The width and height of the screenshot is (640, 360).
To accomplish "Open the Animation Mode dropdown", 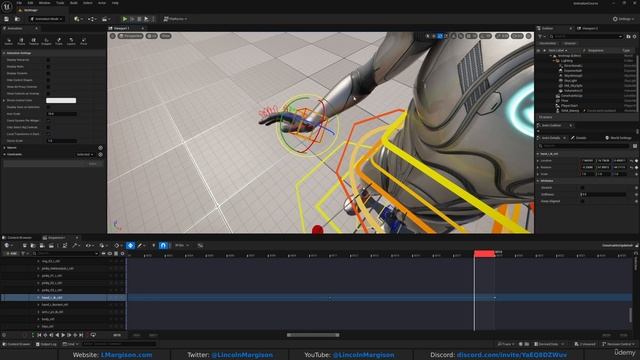I will click(x=47, y=19).
